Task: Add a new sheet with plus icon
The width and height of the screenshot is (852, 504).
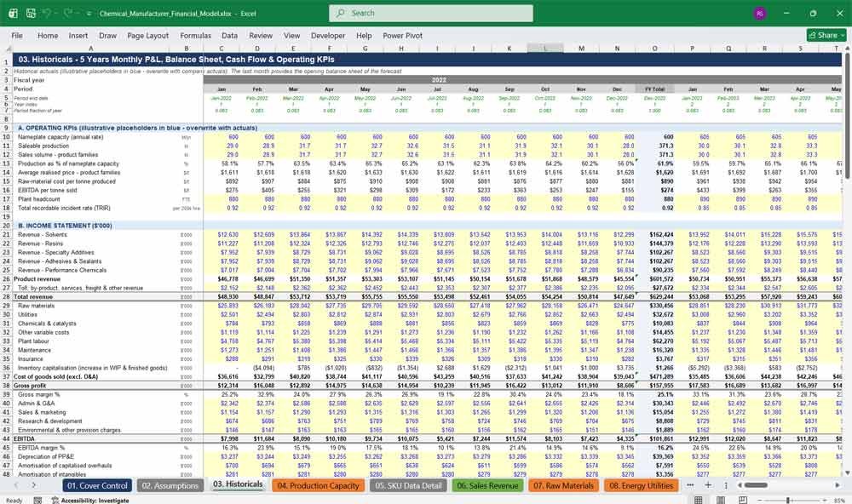Action: [x=708, y=485]
